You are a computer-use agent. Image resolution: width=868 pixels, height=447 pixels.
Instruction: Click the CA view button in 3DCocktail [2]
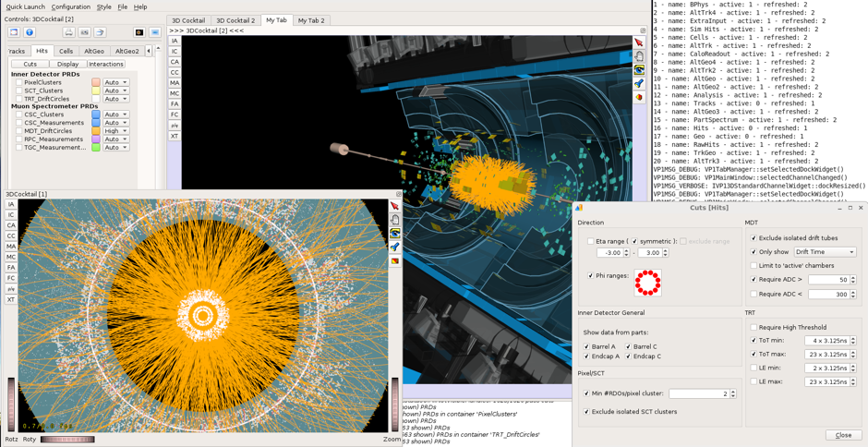click(x=175, y=62)
